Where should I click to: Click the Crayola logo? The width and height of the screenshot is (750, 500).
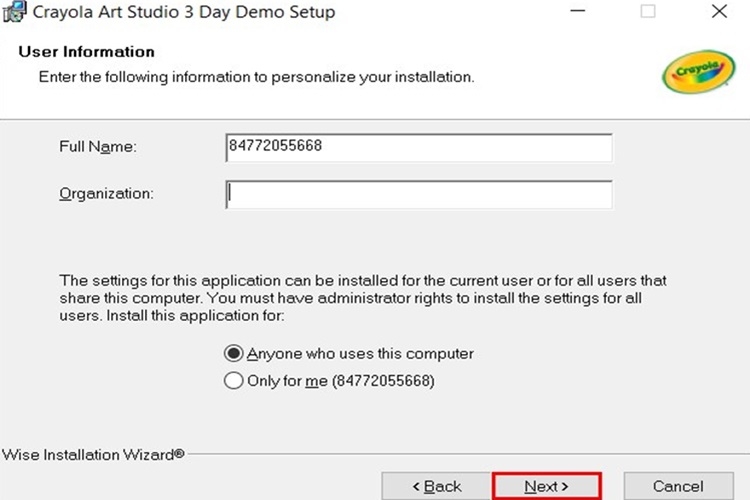[x=700, y=70]
